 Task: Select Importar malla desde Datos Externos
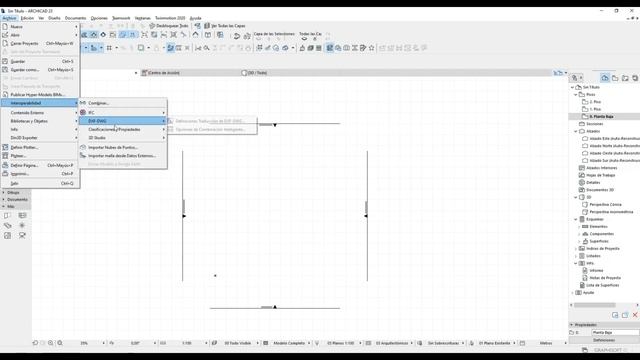point(123,156)
